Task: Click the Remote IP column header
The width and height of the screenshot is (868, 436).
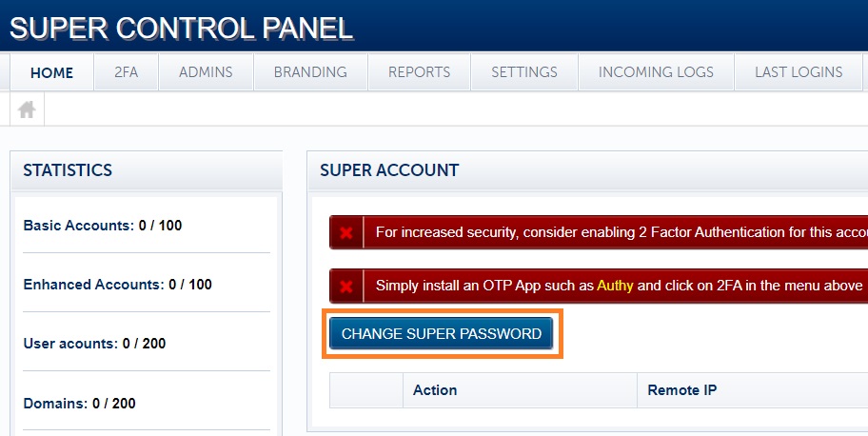Action: pos(682,390)
